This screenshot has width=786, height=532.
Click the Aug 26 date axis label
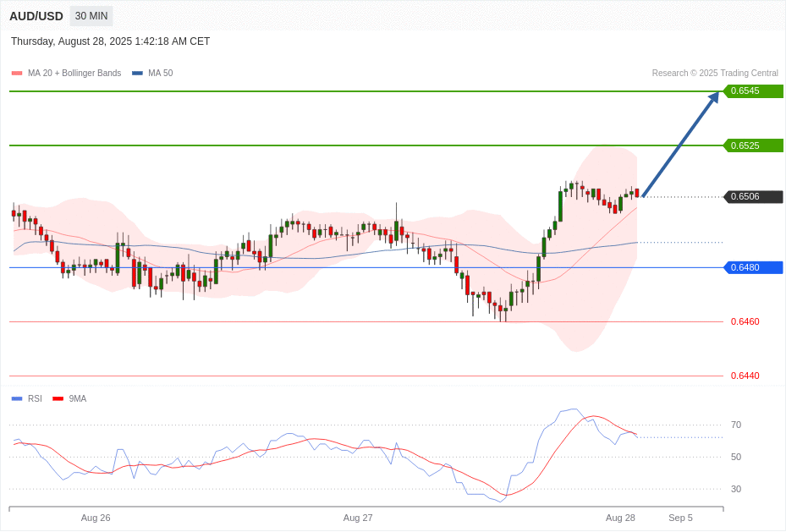click(96, 518)
